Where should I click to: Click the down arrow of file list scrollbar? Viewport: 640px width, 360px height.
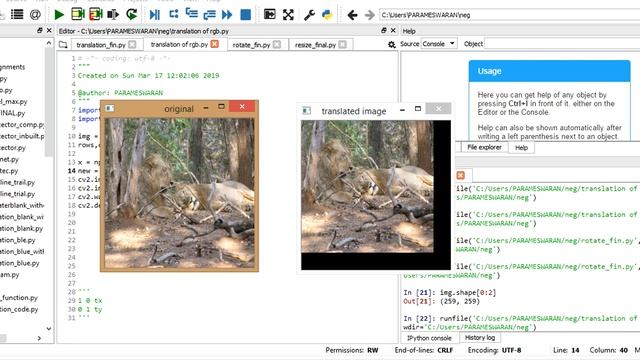click(49, 328)
